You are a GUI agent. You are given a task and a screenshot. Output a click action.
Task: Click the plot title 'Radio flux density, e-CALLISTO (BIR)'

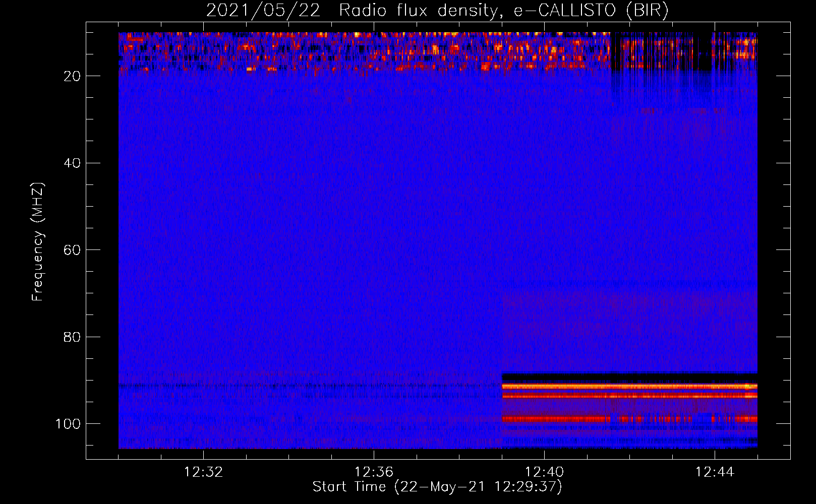click(503, 11)
